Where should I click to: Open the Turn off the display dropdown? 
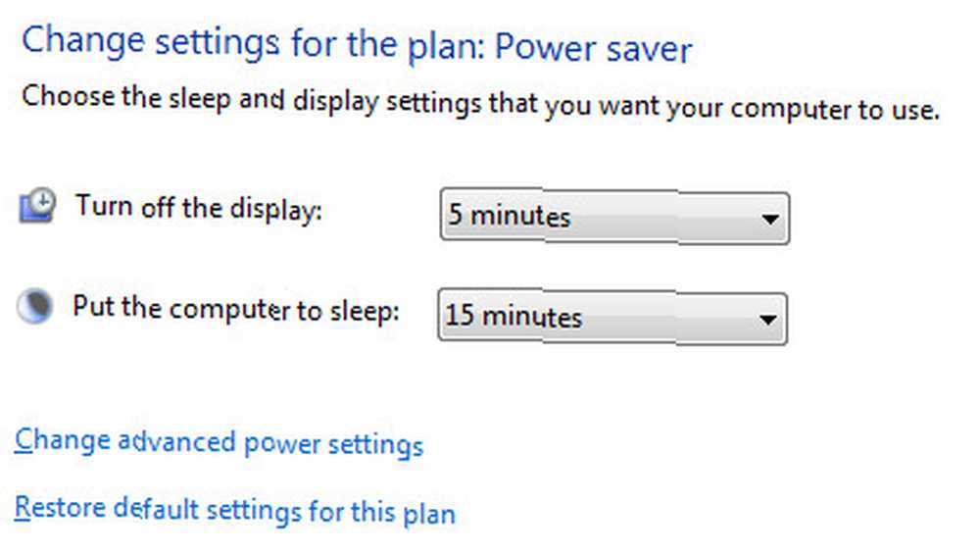point(615,217)
